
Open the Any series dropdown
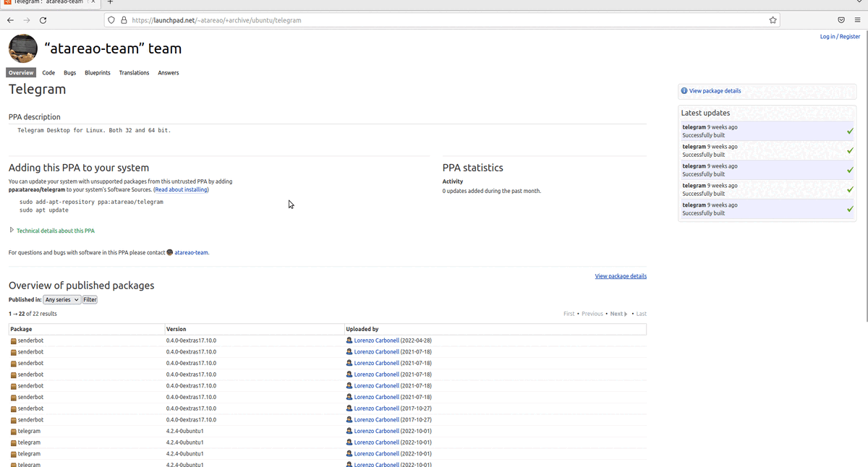point(61,299)
